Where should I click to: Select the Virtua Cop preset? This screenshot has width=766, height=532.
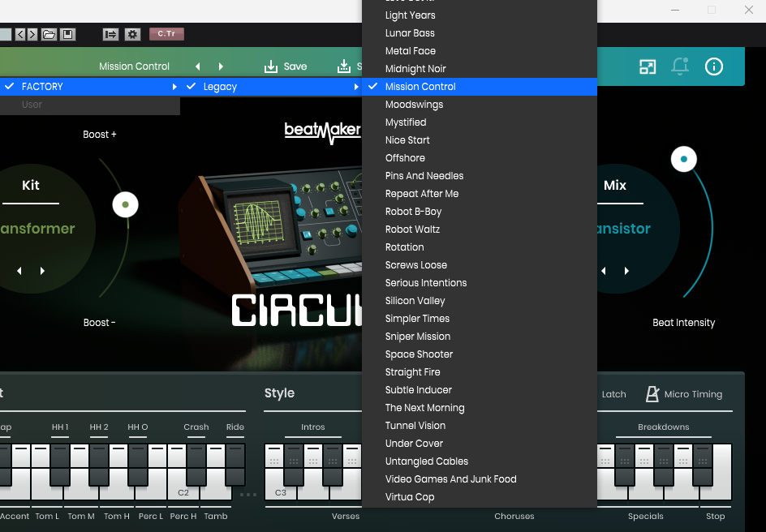(480, 497)
